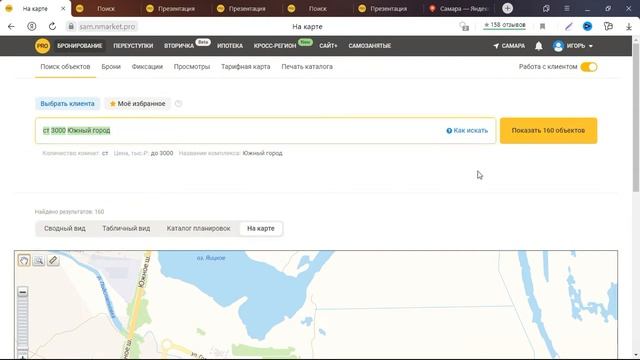The image size is (640, 360).
Task: Go back with browser back arrow
Action: pyautogui.click(x=11, y=27)
